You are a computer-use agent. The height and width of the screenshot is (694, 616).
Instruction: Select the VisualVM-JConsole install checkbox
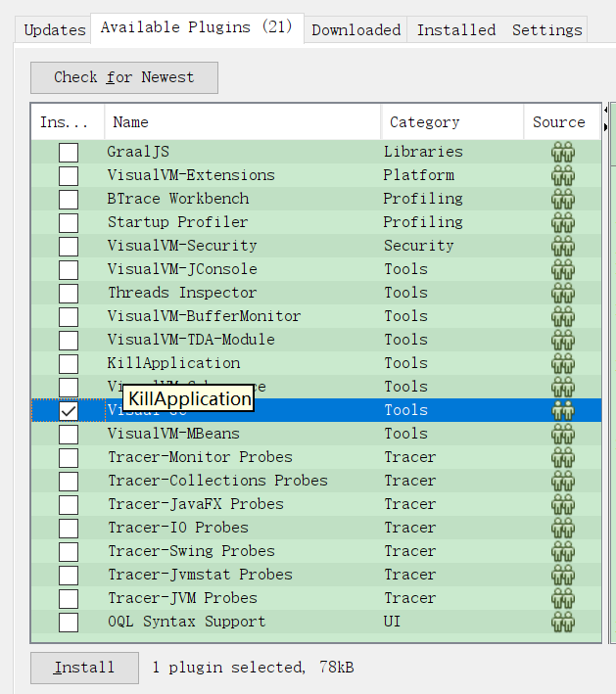tap(69, 269)
